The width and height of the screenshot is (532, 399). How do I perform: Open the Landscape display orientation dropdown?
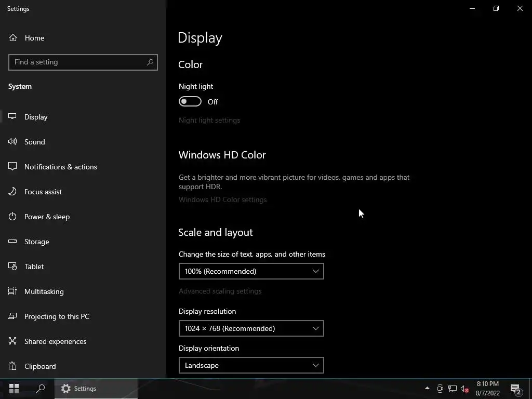pyautogui.click(x=251, y=365)
